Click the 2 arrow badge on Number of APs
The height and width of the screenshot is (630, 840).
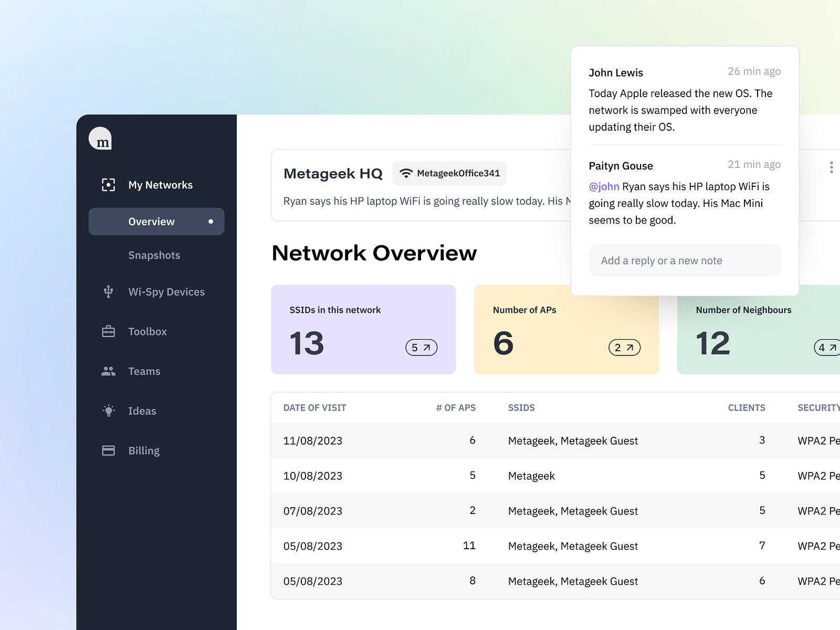click(x=625, y=347)
